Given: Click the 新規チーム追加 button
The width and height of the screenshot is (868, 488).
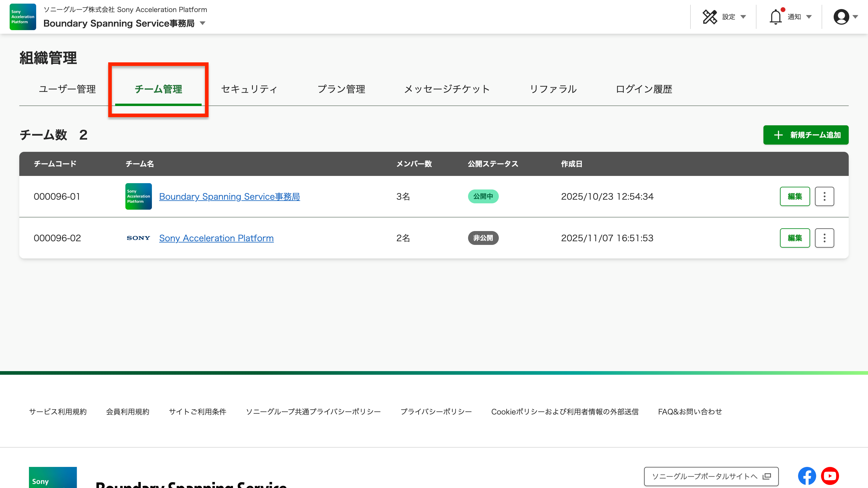Looking at the screenshot, I should point(806,135).
